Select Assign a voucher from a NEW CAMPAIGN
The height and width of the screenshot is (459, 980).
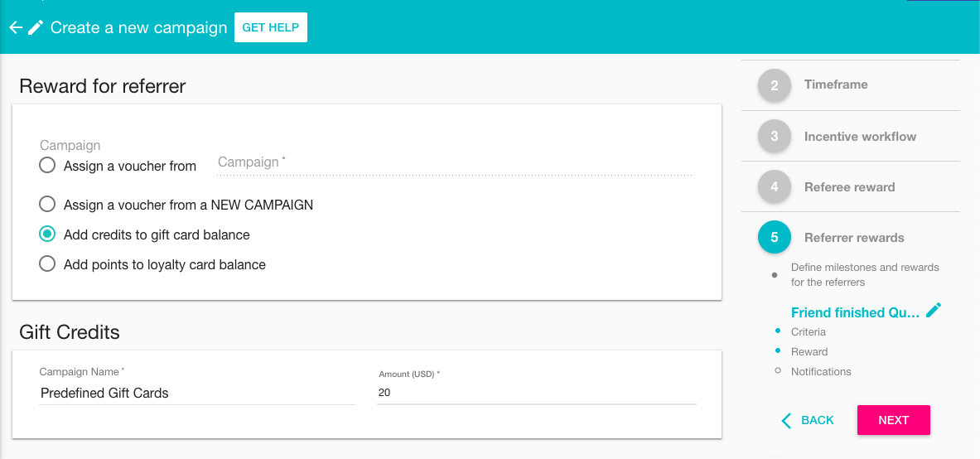coord(47,205)
